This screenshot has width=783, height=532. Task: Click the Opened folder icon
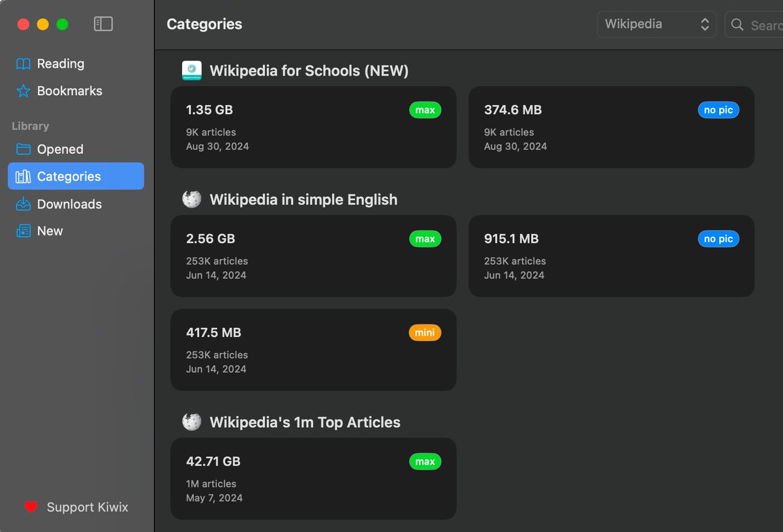click(23, 149)
